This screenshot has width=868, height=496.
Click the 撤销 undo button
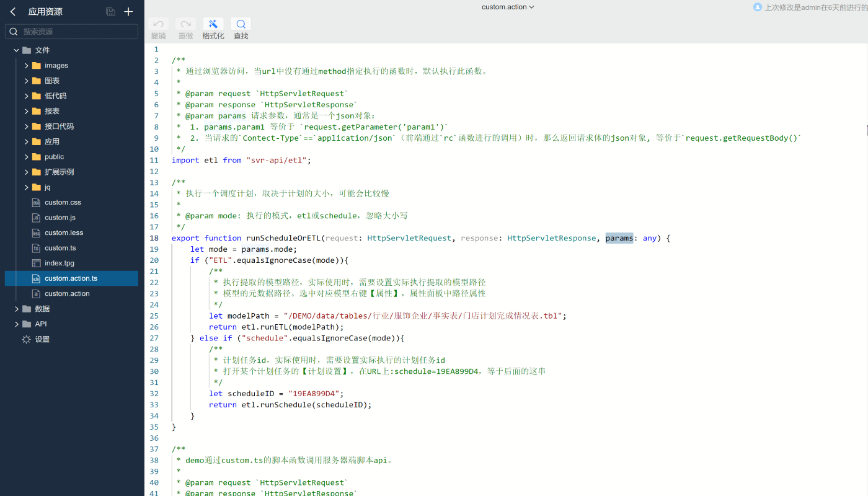pyautogui.click(x=158, y=24)
